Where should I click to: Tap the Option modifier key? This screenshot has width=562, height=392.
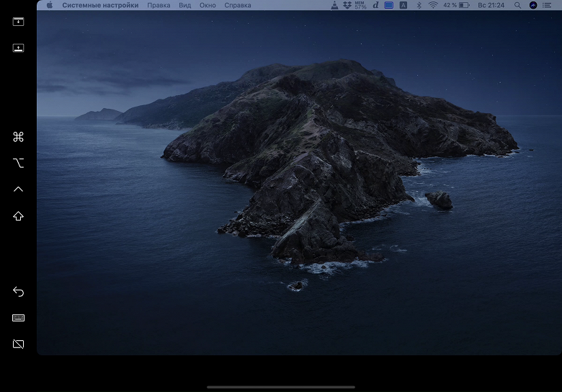[x=18, y=164]
